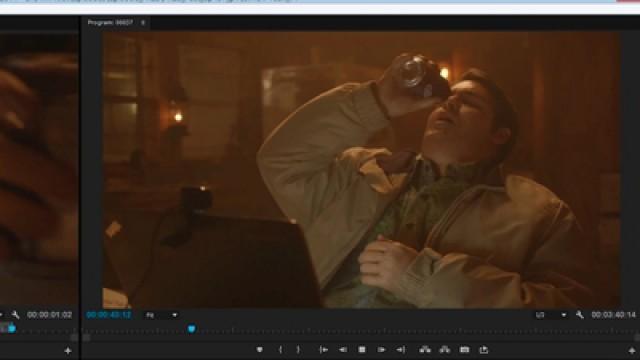Image resolution: width=640 pixels, height=360 pixels.
Task: Click the Program Monitor video preview
Action: coord(361,169)
